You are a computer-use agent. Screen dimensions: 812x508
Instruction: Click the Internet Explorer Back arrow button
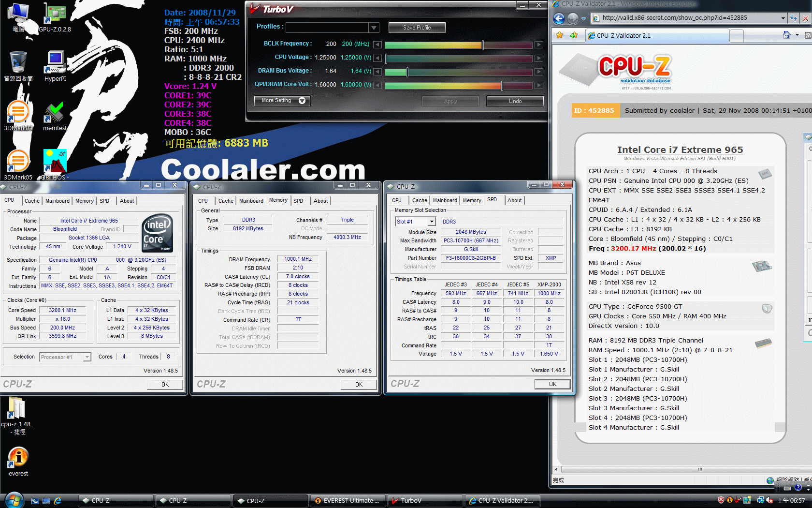[x=559, y=18]
